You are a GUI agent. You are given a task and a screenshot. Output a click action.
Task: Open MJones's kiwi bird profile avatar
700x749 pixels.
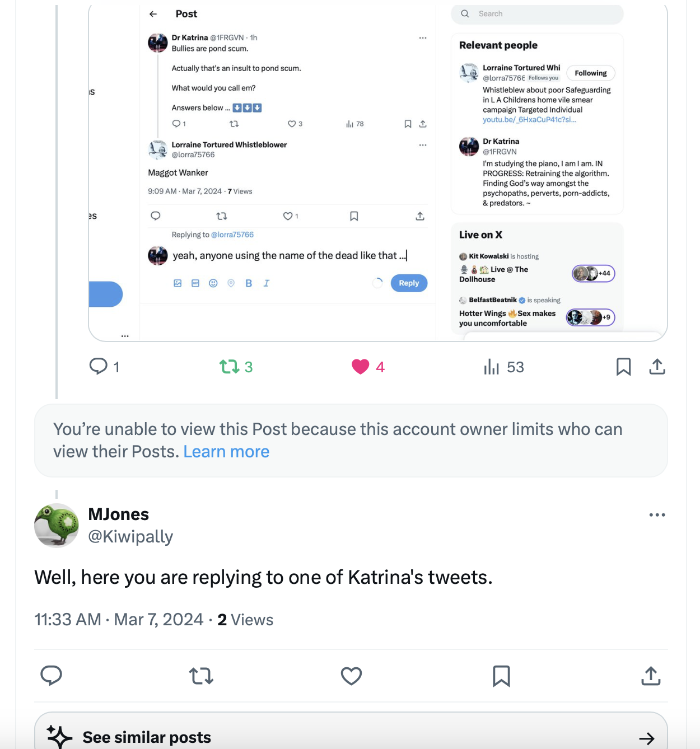click(57, 525)
